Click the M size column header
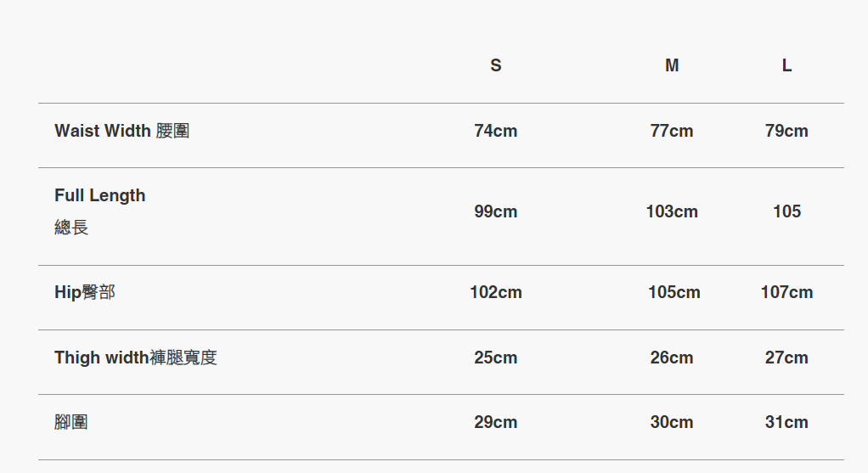The width and height of the screenshot is (868, 473). (672, 65)
